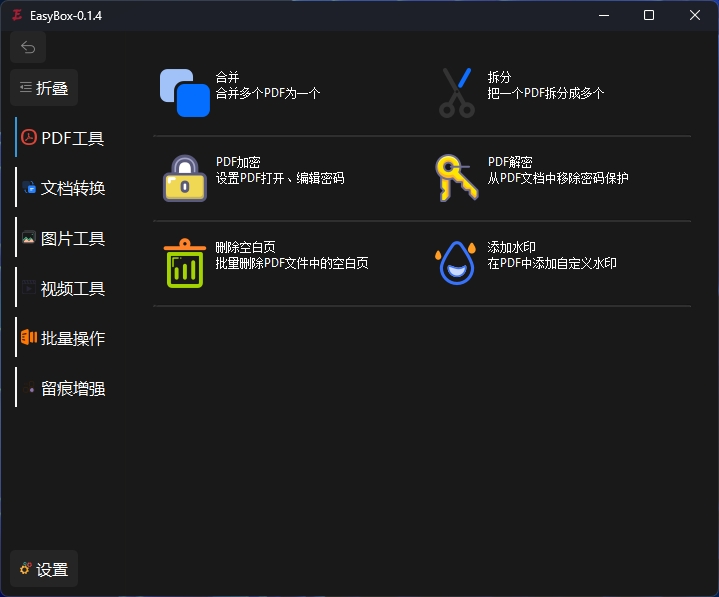
Task: Open the PDF工具 sidebar label
Action: coord(72,138)
